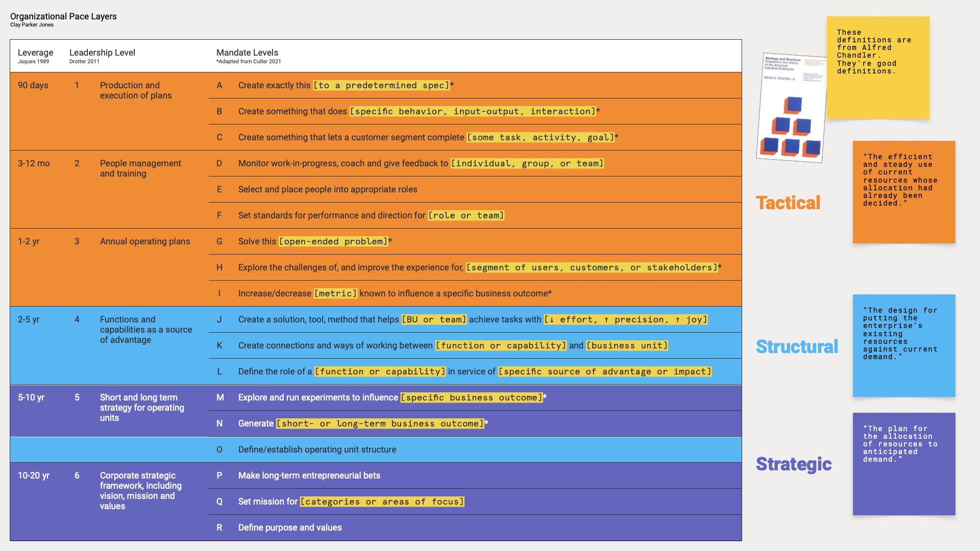Click the Mandate Levels column header
The height and width of the screenshot is (551, 980).
pyautogui.click(x=248, y=52)
